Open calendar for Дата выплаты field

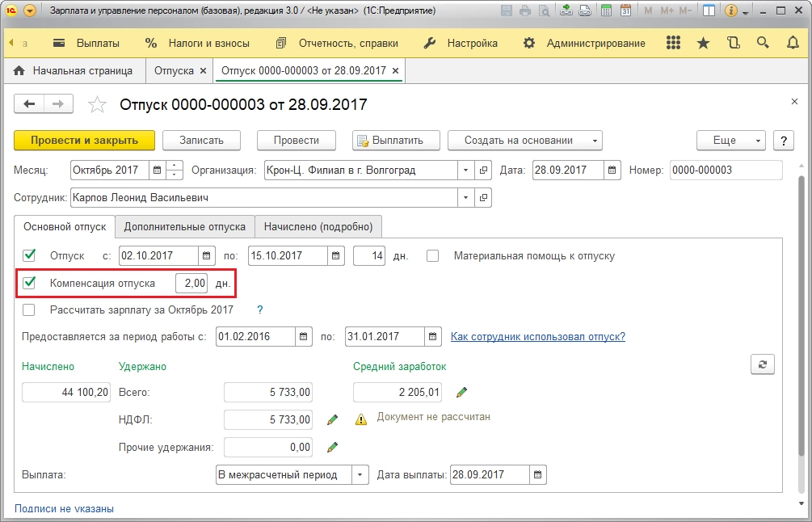tap(538, 475)
